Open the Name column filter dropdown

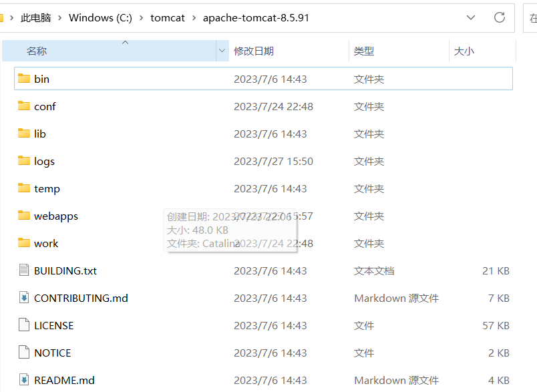click(x=222, y=51)
